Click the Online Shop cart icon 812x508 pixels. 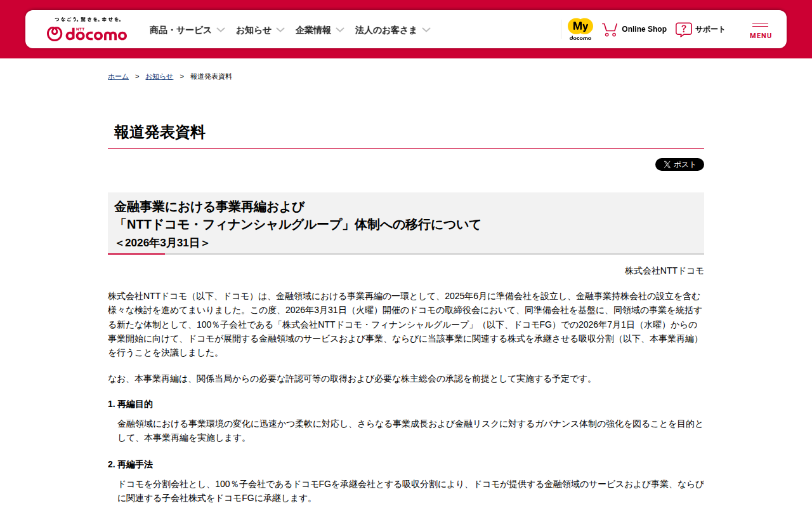610,29
